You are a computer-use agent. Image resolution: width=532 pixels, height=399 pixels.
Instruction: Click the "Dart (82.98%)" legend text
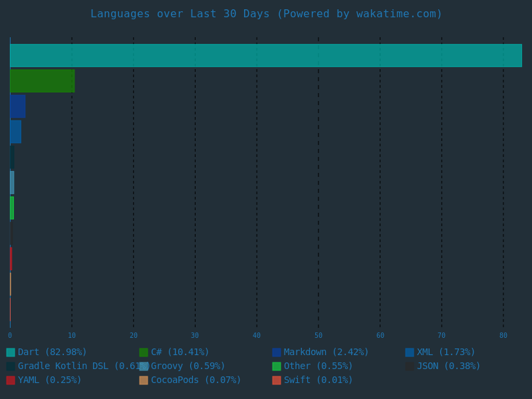[53, 352]
